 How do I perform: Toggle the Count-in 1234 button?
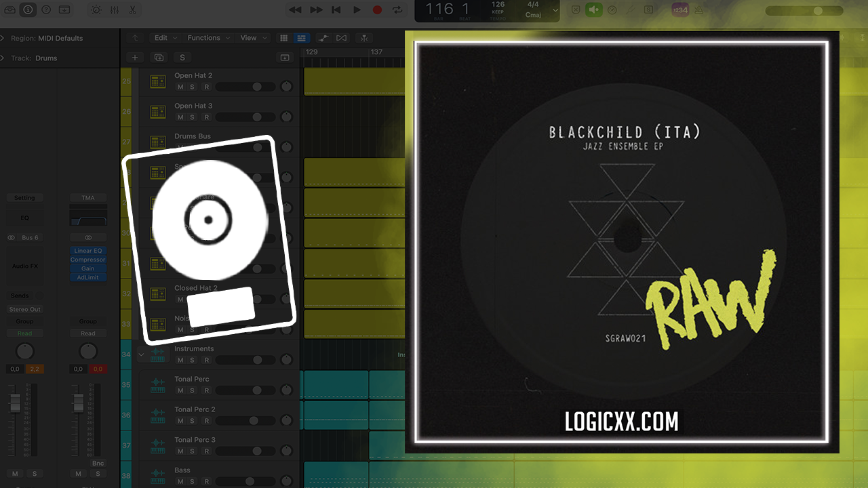coord(679,9)
